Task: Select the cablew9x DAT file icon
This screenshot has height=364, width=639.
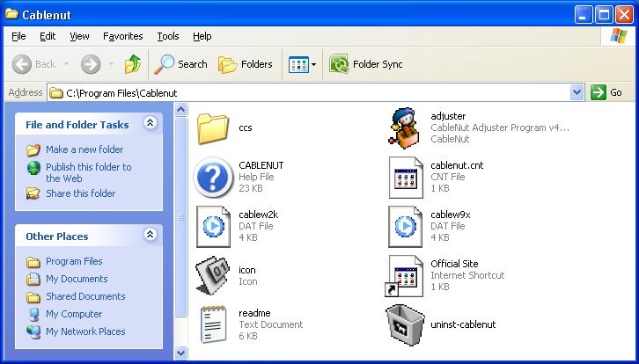Action: 406,227
